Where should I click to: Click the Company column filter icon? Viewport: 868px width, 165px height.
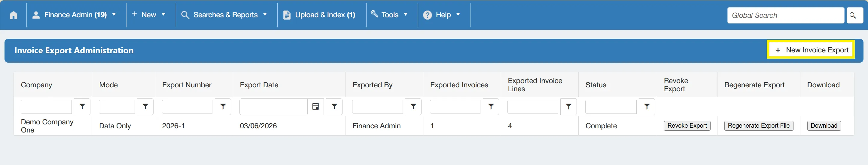[82, 107]
